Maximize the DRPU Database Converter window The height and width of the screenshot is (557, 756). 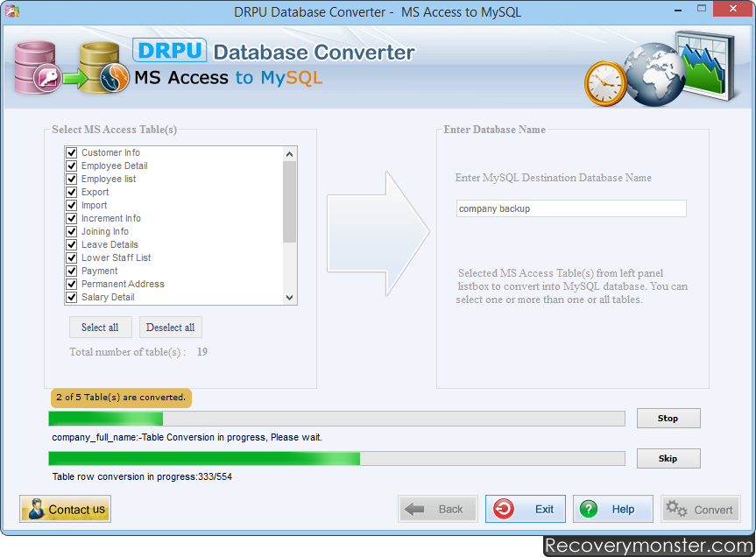(702, 9)
